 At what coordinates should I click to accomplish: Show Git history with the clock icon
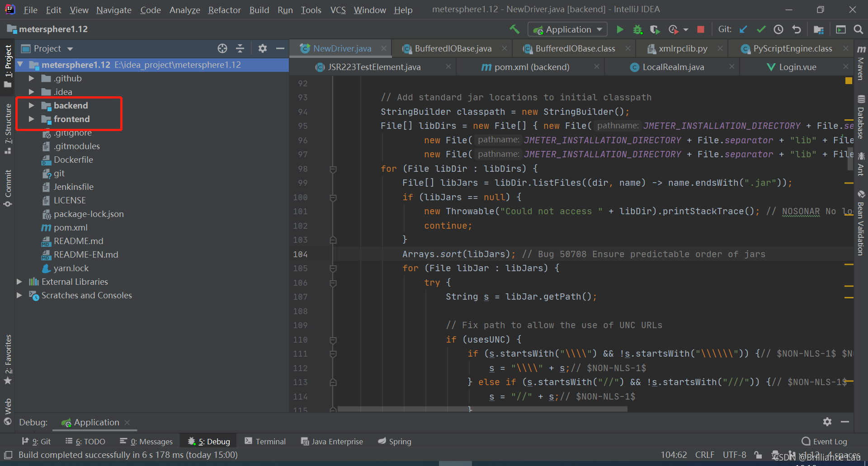(x=778, y=29)
